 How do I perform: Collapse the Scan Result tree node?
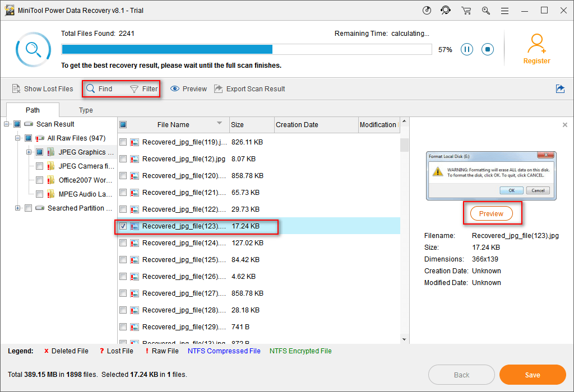7,124
